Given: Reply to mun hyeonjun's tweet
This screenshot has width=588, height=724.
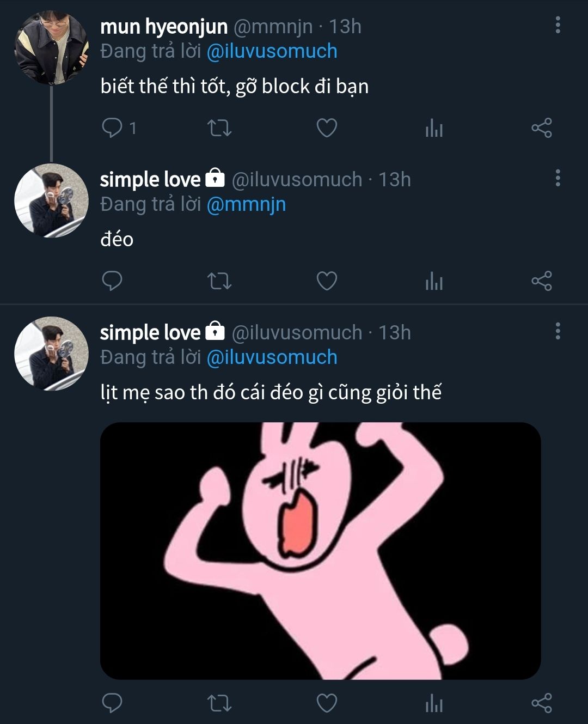Looking at the screenshot, I should click(112, 128).
